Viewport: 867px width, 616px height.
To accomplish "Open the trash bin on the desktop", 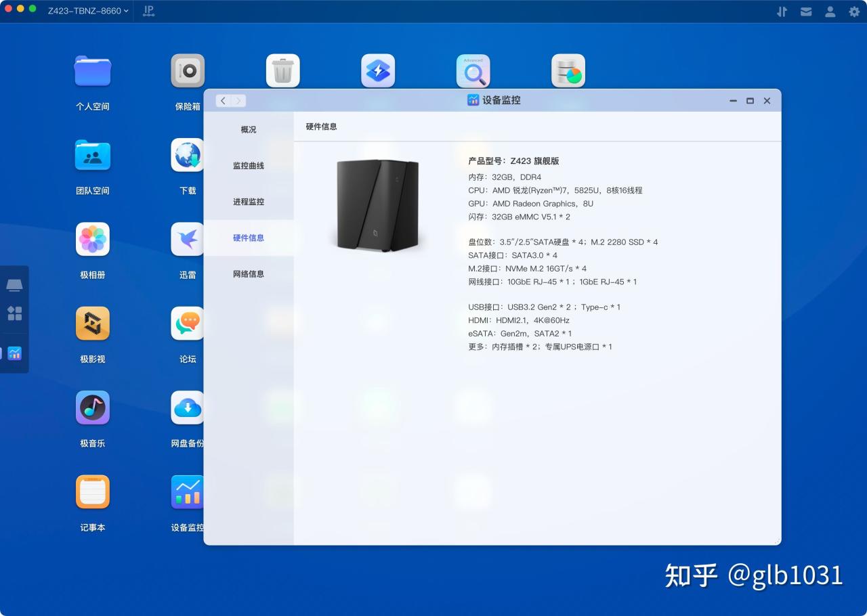I will pos(282,70).
